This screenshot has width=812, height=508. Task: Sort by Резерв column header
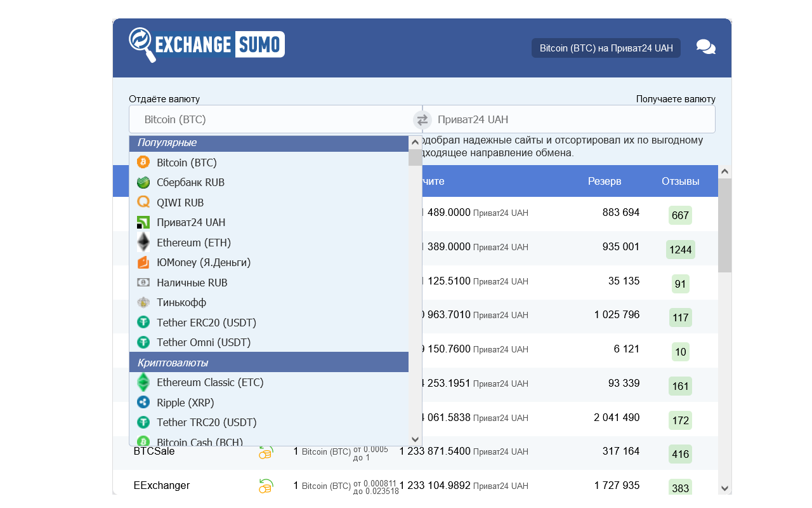(605, 182)
